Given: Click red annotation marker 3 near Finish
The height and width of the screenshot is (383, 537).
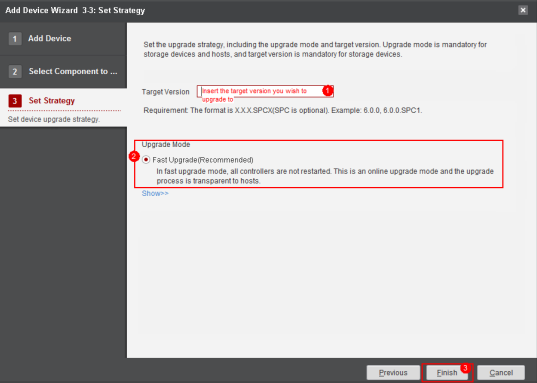Looking at the screenshot, I should click(465, 368).
